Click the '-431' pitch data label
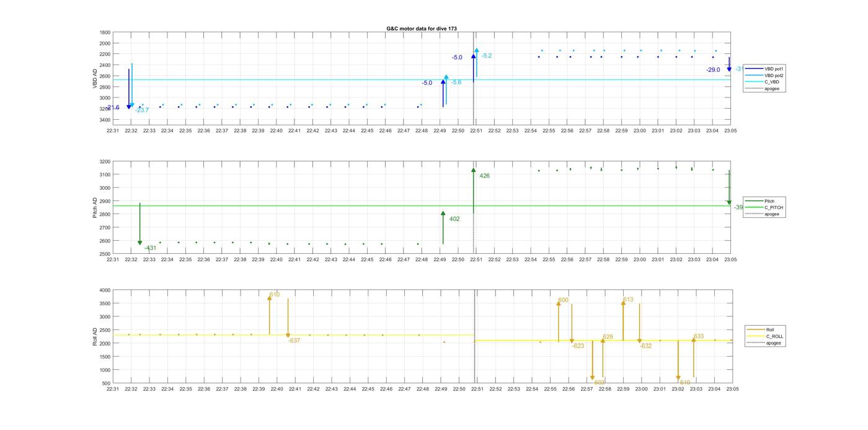 click(150, 248)
